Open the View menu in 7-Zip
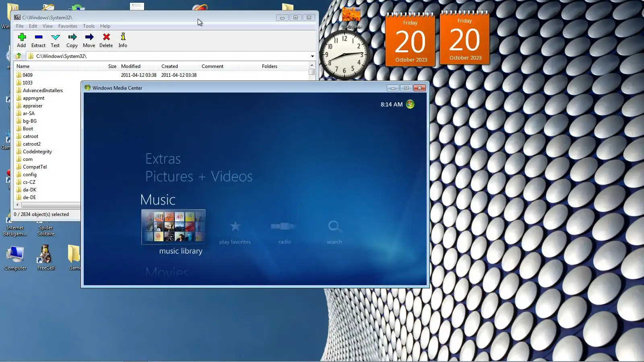The width and height of the screenshot is (644, 362). (47, 26)
